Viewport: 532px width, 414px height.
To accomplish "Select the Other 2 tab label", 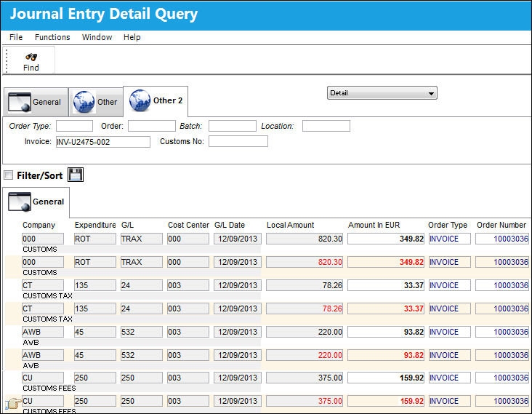I will pos(168,100).
